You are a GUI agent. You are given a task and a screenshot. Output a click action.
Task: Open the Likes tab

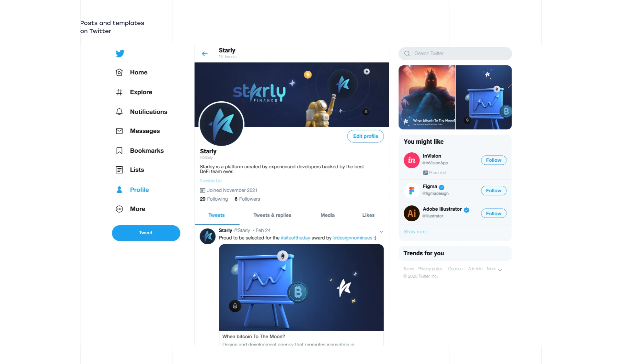pyautogui.click(x=368, y=215)
